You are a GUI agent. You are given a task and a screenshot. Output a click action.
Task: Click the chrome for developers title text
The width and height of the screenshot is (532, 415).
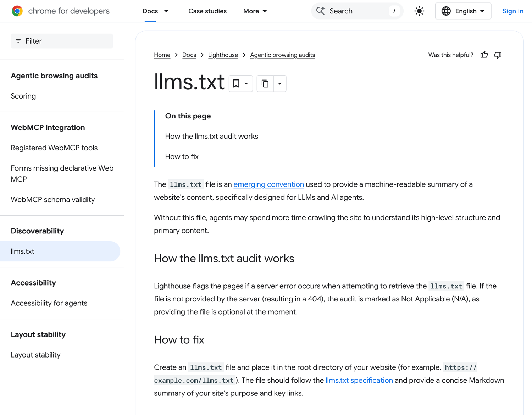tap(69, 11)
